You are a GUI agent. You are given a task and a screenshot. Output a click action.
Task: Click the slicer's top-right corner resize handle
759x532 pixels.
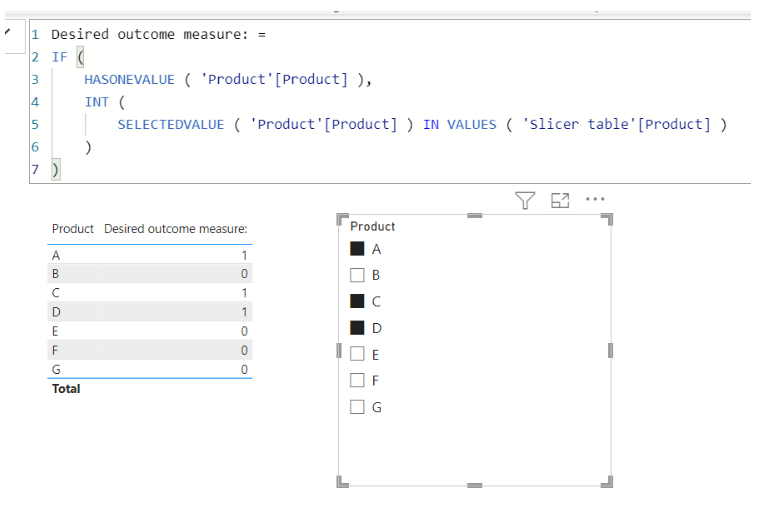pyautogui.click(x=607, y=219)
